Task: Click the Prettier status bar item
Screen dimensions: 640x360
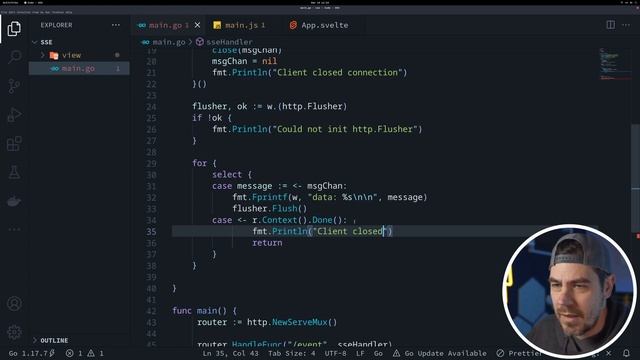Action: pyautogui.click(x=520, y=353)
